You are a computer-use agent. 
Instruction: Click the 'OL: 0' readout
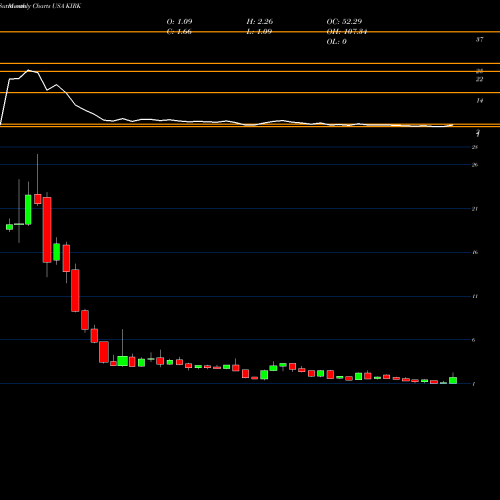click(336, 42)
